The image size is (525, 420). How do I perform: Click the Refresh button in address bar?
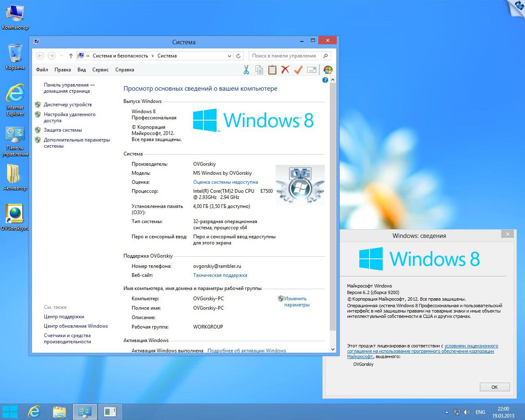(x=238, y=56)
